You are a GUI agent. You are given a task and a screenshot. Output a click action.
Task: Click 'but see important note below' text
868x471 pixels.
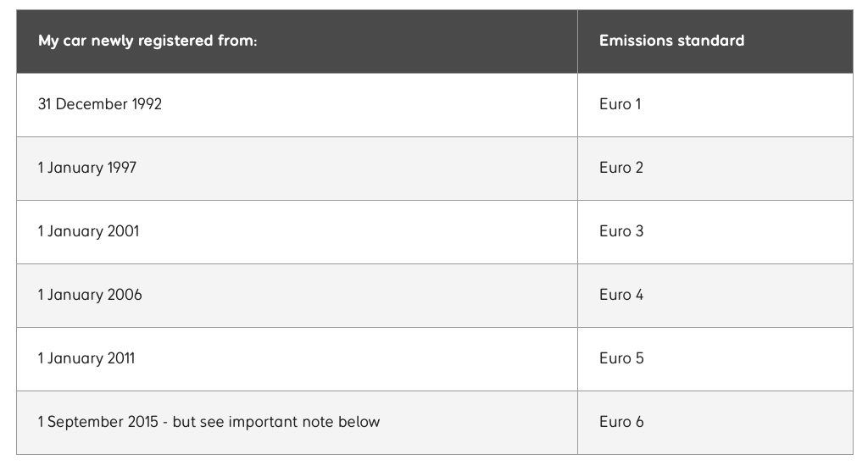(276, 422)
